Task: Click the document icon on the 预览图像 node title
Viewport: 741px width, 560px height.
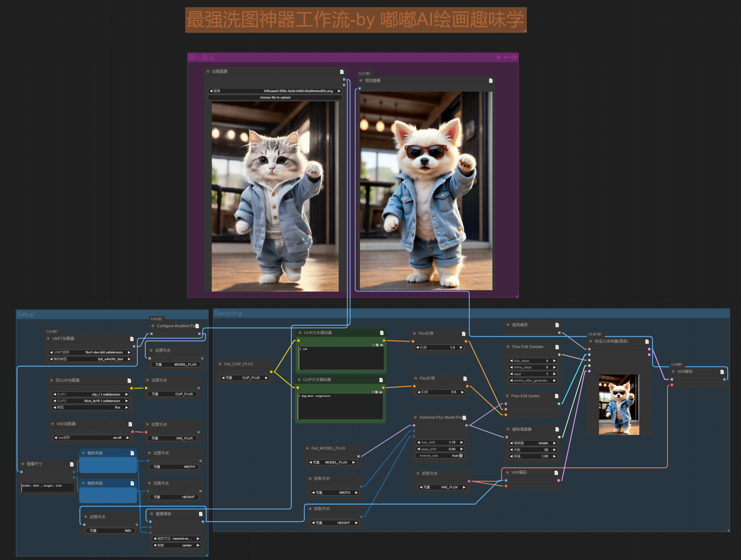Action: click(491, 81)
